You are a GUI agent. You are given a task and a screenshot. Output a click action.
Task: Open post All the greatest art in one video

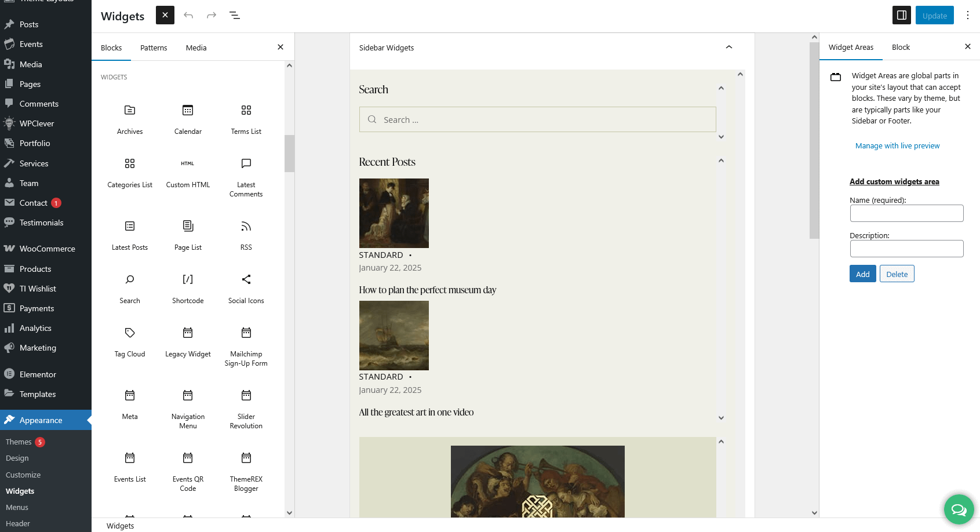coord(416,412)
